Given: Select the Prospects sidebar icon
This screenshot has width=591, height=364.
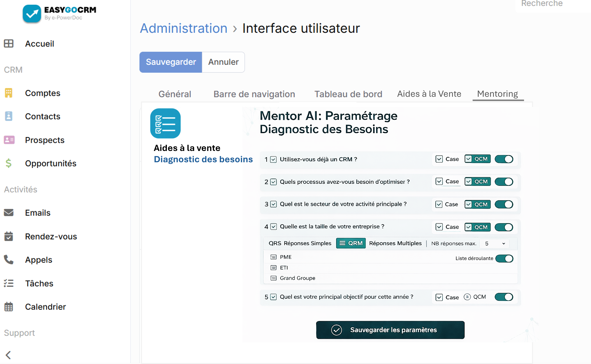Looking at the screenshot, I should pyautogui.click(x=9, y=140).
